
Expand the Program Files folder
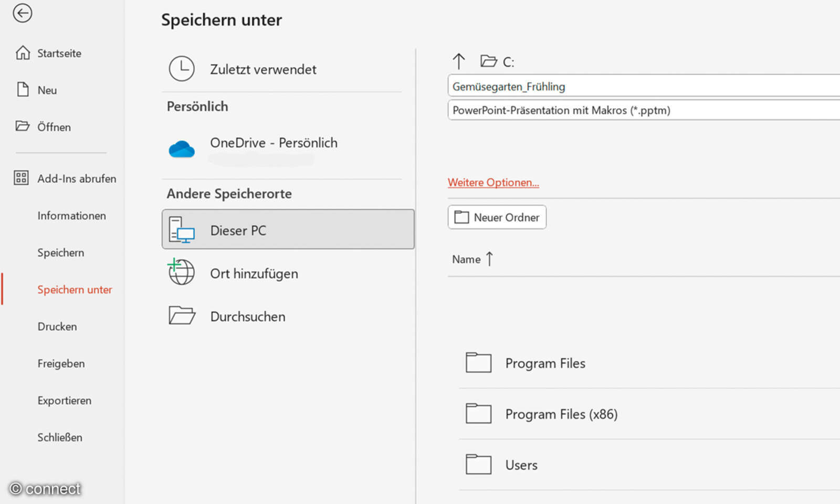coord(545,363)
